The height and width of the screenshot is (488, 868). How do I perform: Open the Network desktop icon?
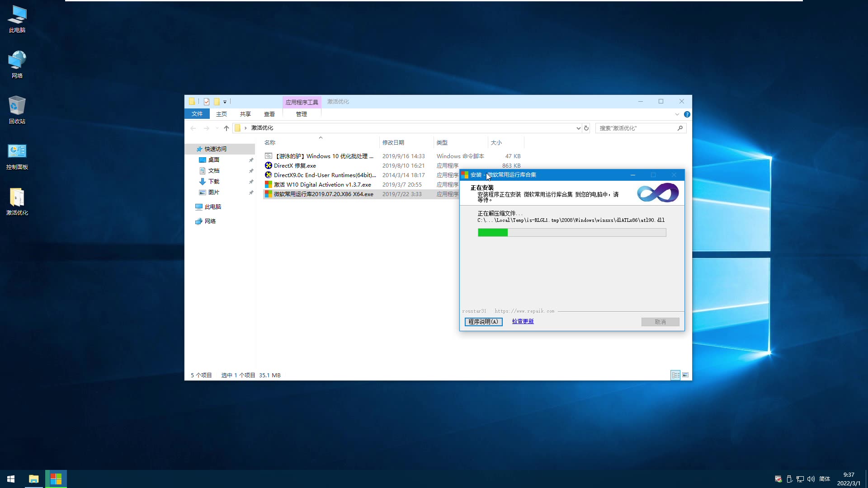[x=17, y=65]
